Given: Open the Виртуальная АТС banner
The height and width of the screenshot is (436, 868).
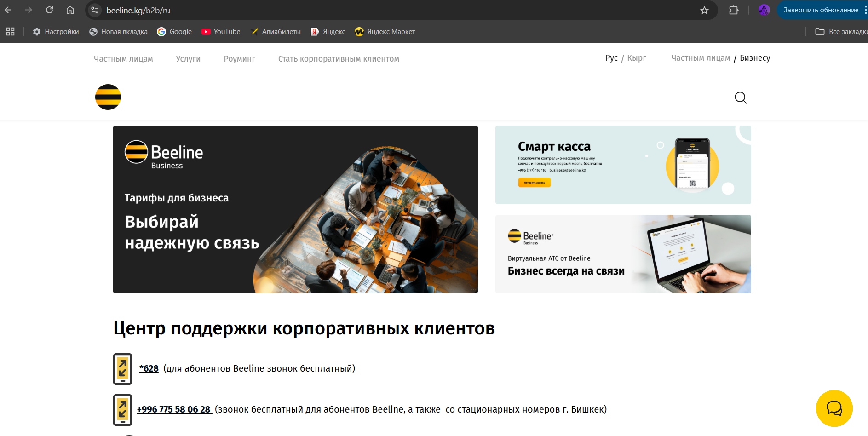Looking at the screenshot, I should point(623,254).
